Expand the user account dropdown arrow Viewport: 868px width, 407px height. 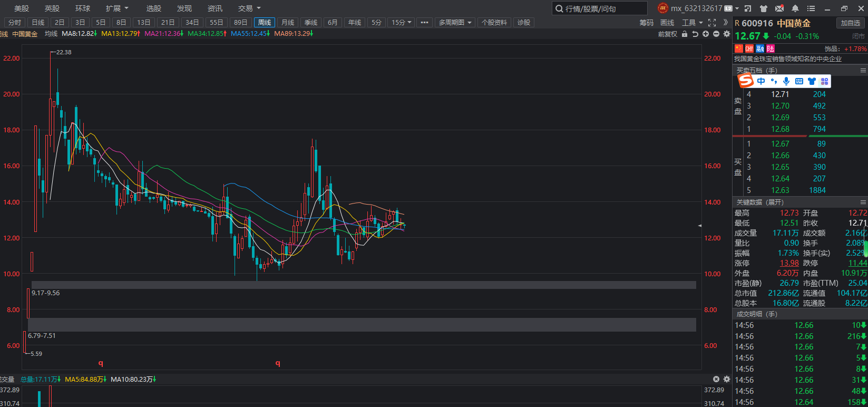pyautogui.click(x=737, y=8)
